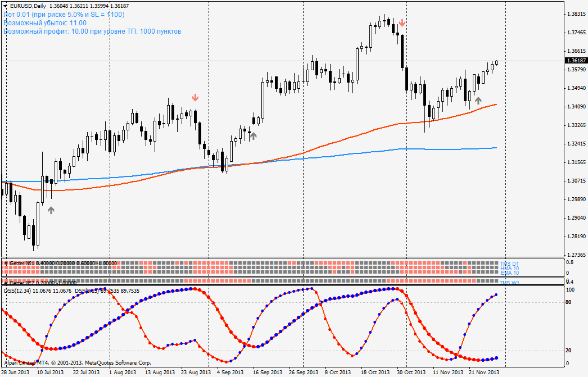Click the '28 Jun 2013' date label
The height and width of the screenshot is (377, 588).
15,372
